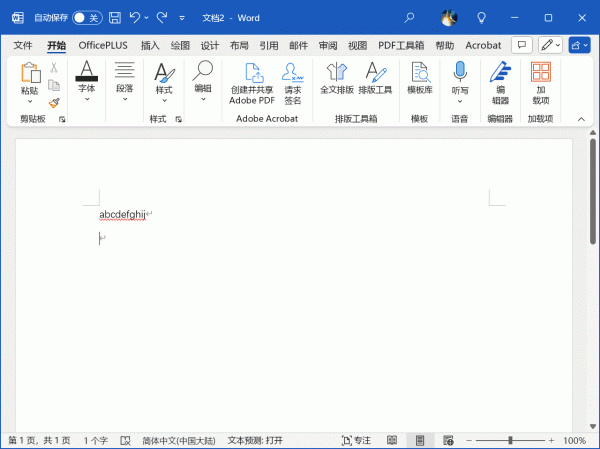600x449 pixels.
Task: Enable 专注 focus mode
Action: pyautogui.click(x=356, y=441)
